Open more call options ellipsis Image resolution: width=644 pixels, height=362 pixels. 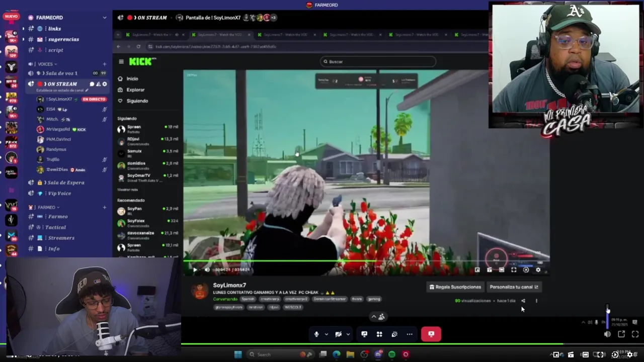click(x=410, y=334)
